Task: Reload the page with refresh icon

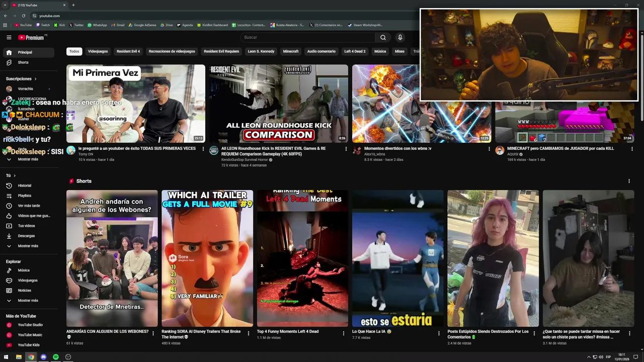Action: (x=24, y=16)
